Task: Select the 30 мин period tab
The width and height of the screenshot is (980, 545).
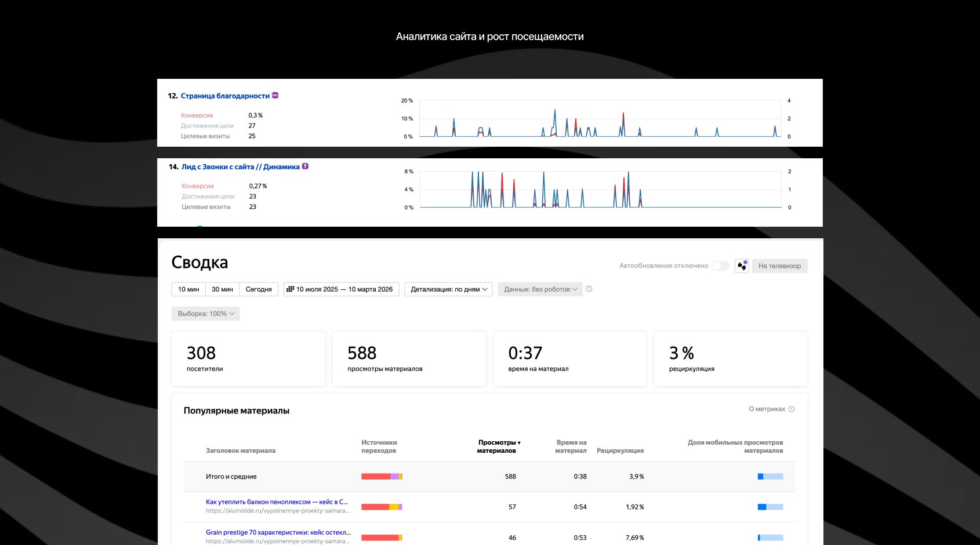Action: (222, 289)
